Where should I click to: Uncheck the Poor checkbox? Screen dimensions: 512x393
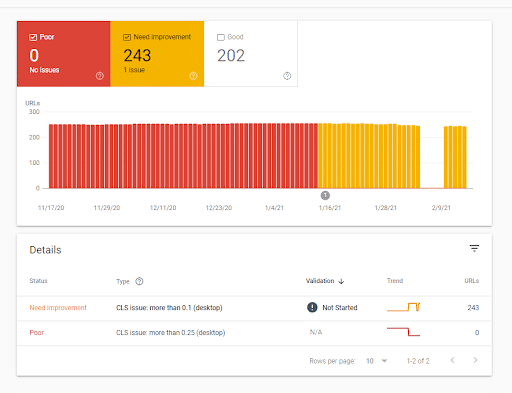pyautogui.click(x=33, y=37)
